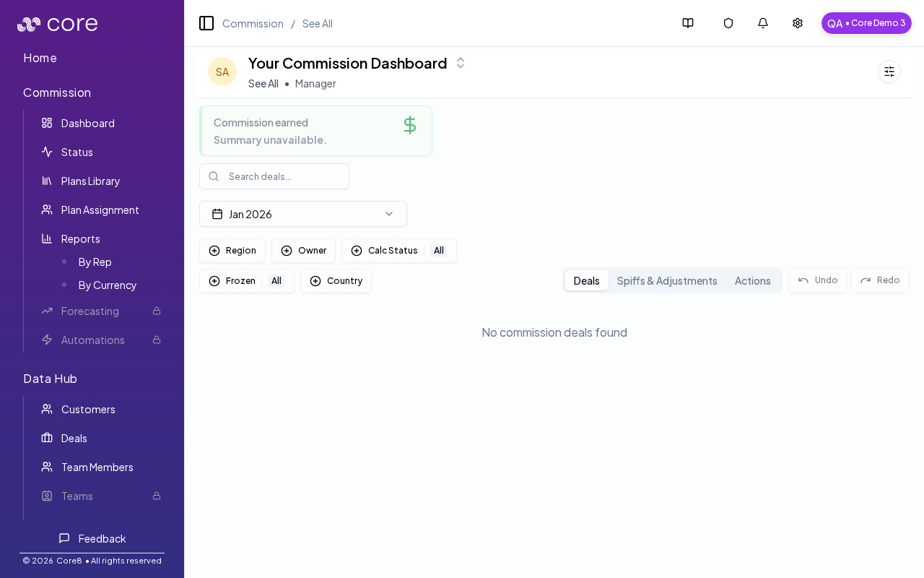Screen dimensions: 924x578
Task: Open the notifications bell icon
Action: click(x=762, y=23)
